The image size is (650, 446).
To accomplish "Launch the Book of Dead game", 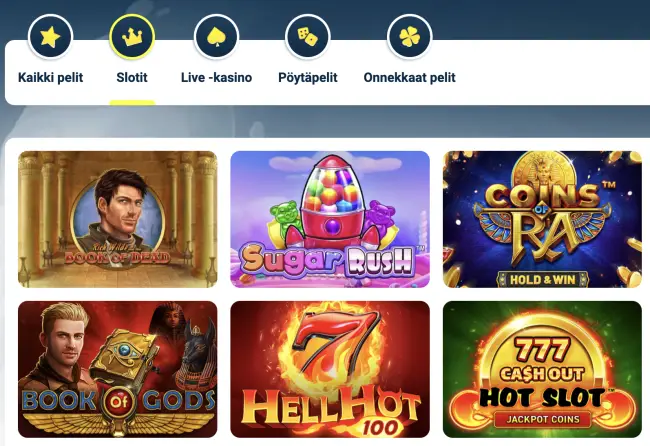I will (118, 219).
